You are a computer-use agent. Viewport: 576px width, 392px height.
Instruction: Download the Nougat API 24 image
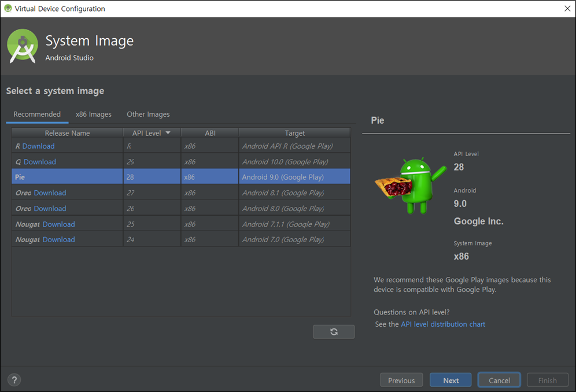click(x=59, y=239)
